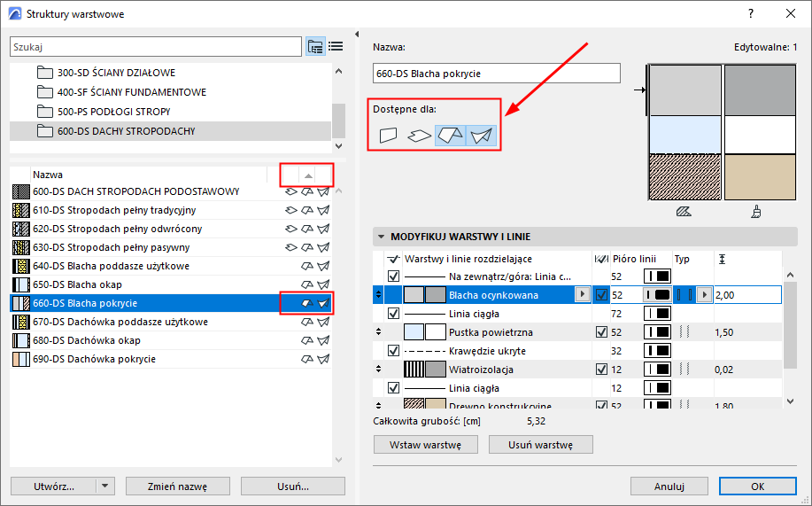812x506 pixels.
Task: Open 300-SD ŚCIANY DZIAŁOWE folder
Action: pyautogui.click(x=116, y=73)
